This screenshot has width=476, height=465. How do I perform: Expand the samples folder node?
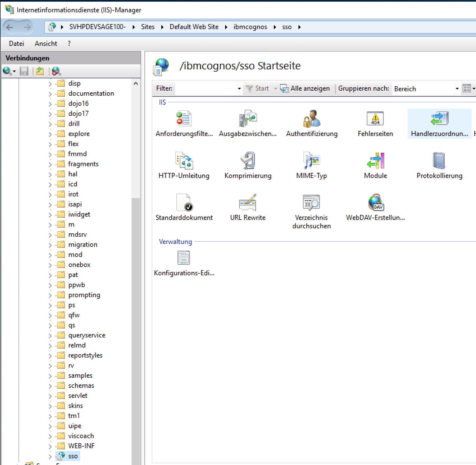(50, 376)
